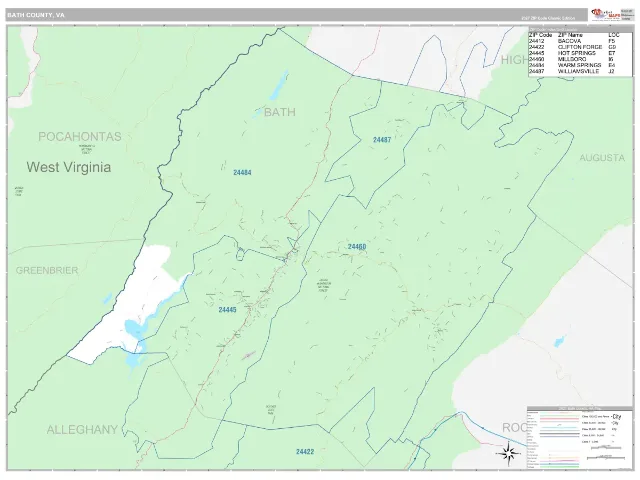Click ZIP code 24445 on map
The image size is (640, 480).
pyautogui.click(x=227, y=310)
